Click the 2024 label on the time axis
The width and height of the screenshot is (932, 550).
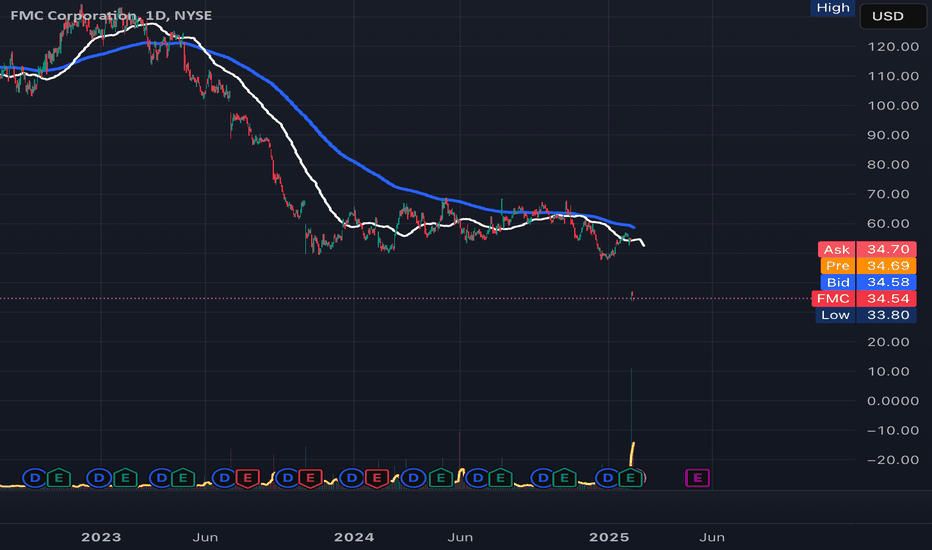click(354, 538)
